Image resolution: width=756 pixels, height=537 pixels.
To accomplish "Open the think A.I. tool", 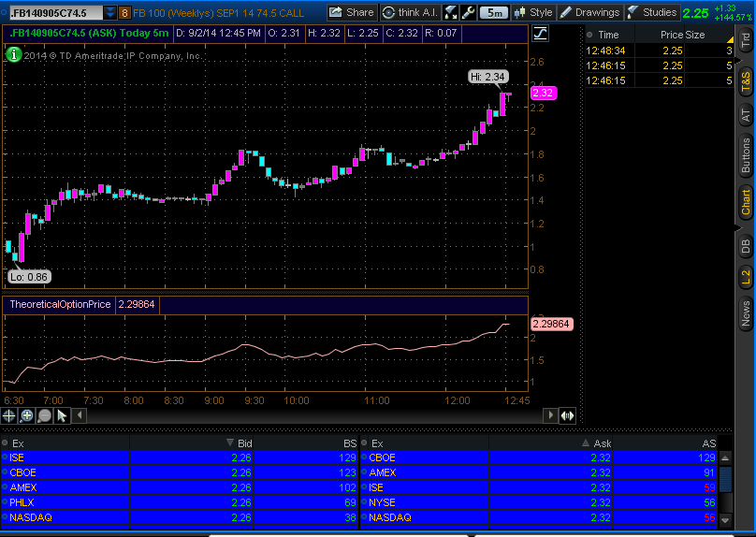I will click(410, 12).
